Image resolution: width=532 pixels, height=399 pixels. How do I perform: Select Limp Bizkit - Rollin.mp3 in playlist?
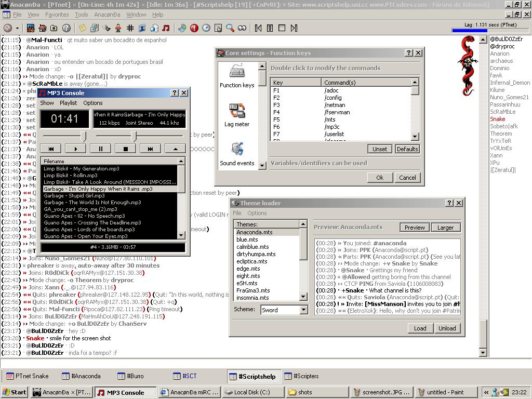71,176
